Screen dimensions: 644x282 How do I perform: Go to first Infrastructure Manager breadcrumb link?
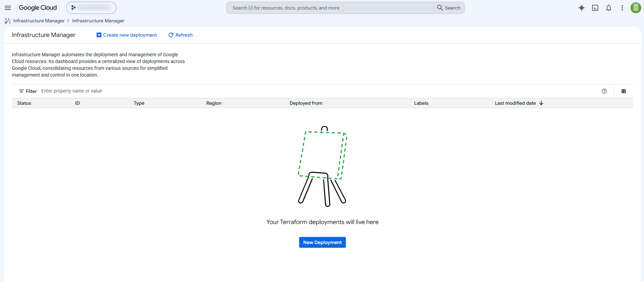[39, 21]
